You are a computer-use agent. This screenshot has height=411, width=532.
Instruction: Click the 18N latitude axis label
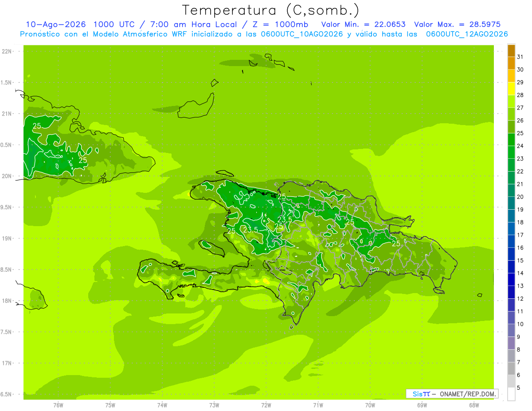click(7, 301)
